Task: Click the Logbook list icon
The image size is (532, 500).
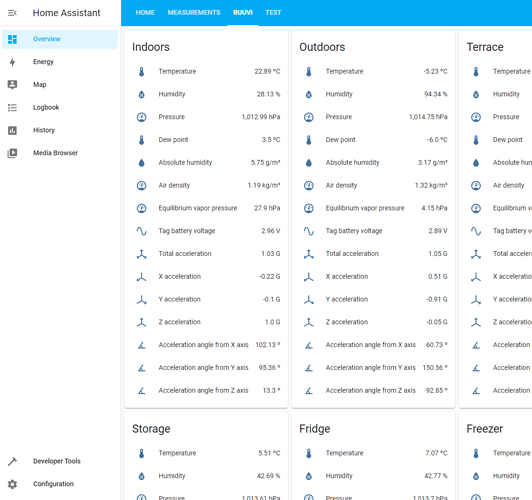Action: (12, 108)
